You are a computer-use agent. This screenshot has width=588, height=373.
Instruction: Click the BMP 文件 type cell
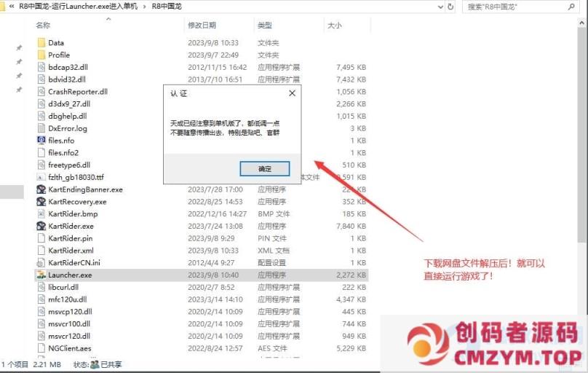coord(274,214)
